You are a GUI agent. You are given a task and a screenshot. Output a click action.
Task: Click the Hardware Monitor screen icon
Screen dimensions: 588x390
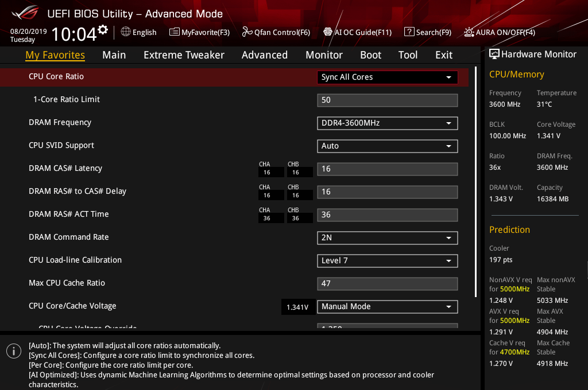pos(494,54)
